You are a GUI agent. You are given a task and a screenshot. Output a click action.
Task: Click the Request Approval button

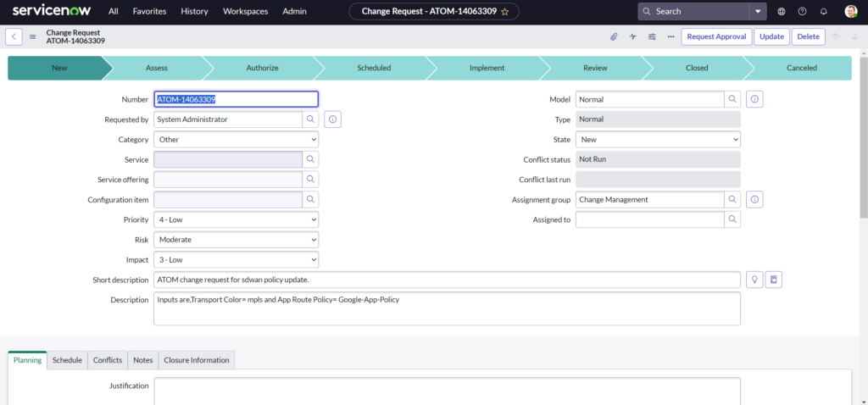(x=717, y=37)
